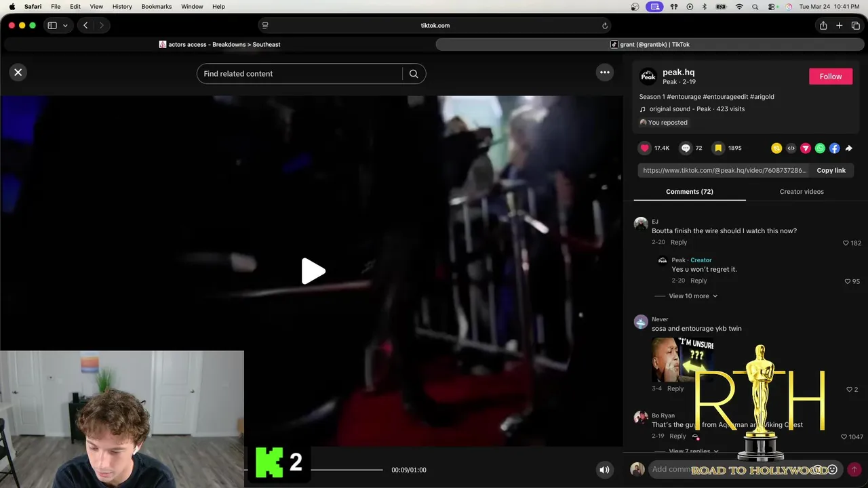
Task: Reload the page in Safari
Action: click(605, 26)
